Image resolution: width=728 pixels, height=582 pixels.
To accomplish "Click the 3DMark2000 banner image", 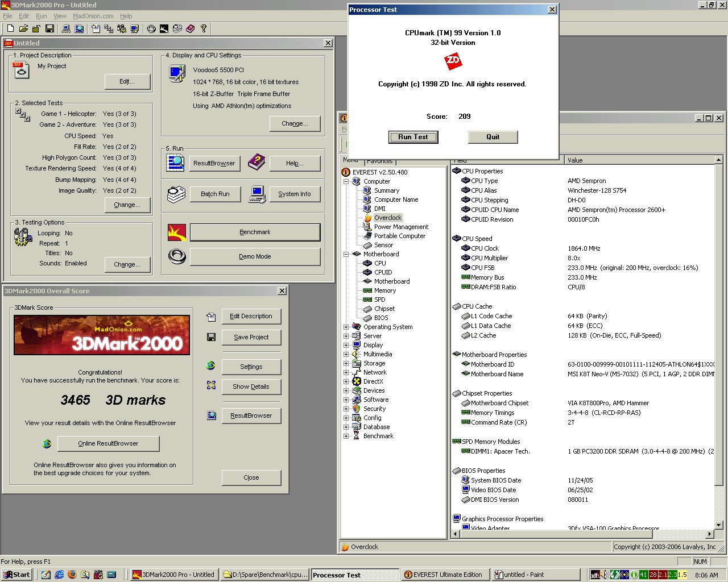I will (102, 335).
